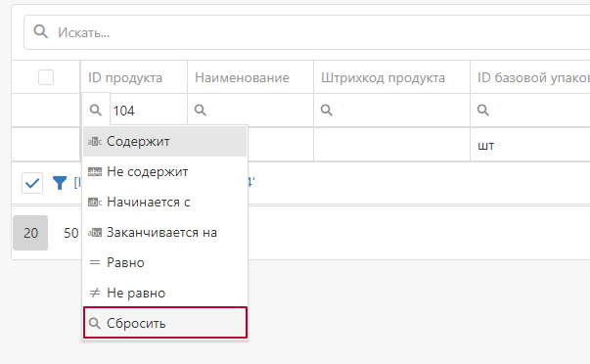Pick the Не равно filter option
Image resolution: width=590 pixels, height=364 pixels.
(x=164, y=293)
